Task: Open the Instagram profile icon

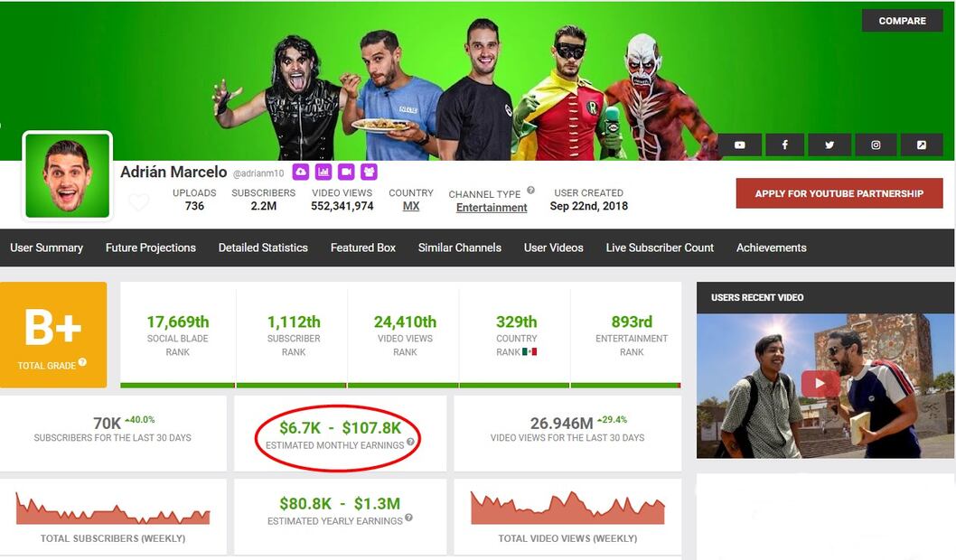Action: pos(875,145)
